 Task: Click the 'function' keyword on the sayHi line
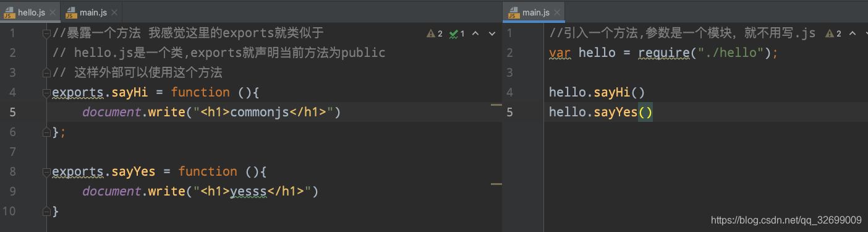tap(200, 92)
